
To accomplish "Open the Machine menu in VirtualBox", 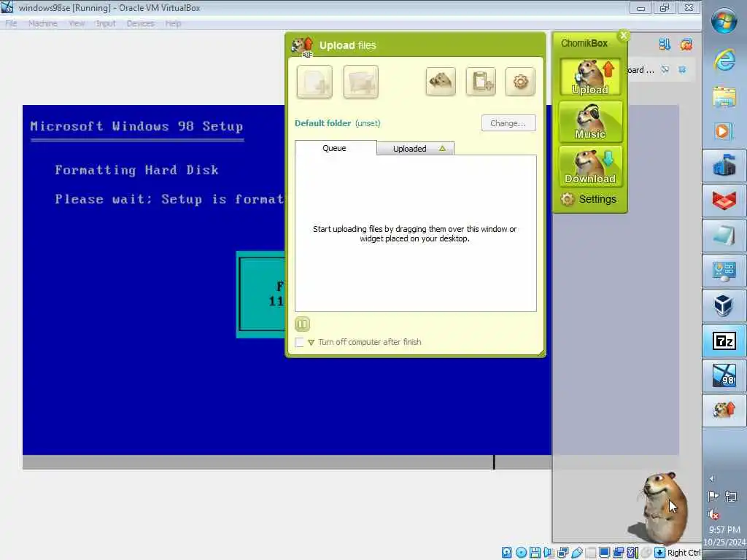I will coord(43,23).
